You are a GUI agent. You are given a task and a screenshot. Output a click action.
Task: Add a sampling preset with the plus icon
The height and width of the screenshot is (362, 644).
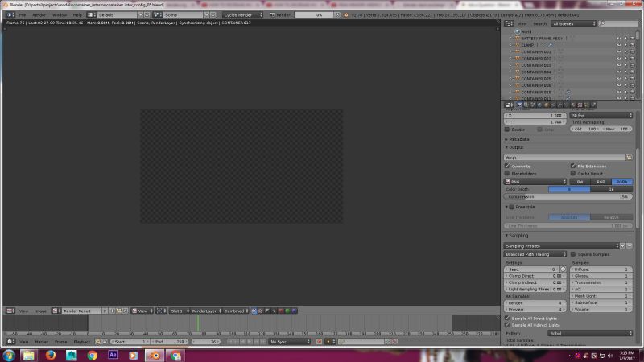tap(622, 246)
